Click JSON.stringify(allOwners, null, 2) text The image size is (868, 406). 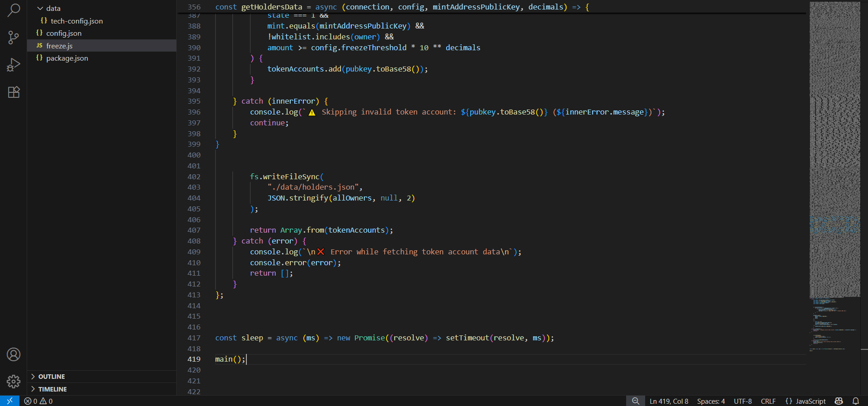coord(341,198)
